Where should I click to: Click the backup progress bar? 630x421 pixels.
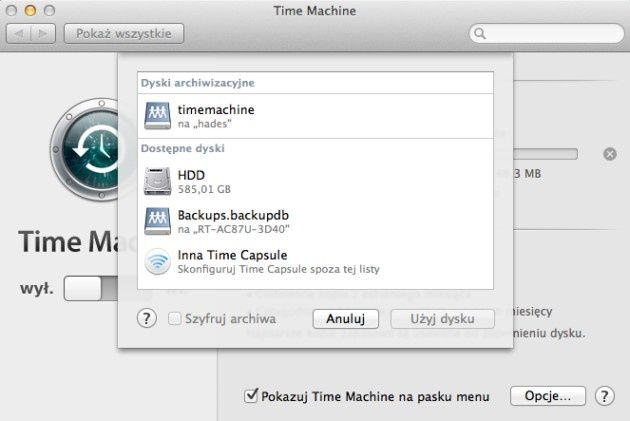[545, 154]
